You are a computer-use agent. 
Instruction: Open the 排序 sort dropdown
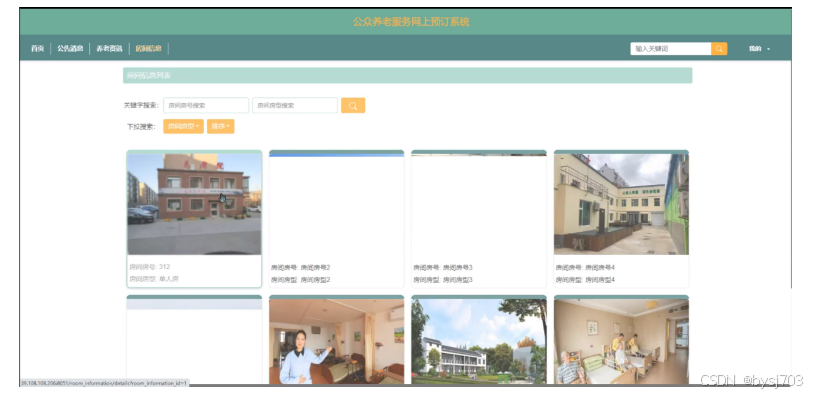(221, 126)
